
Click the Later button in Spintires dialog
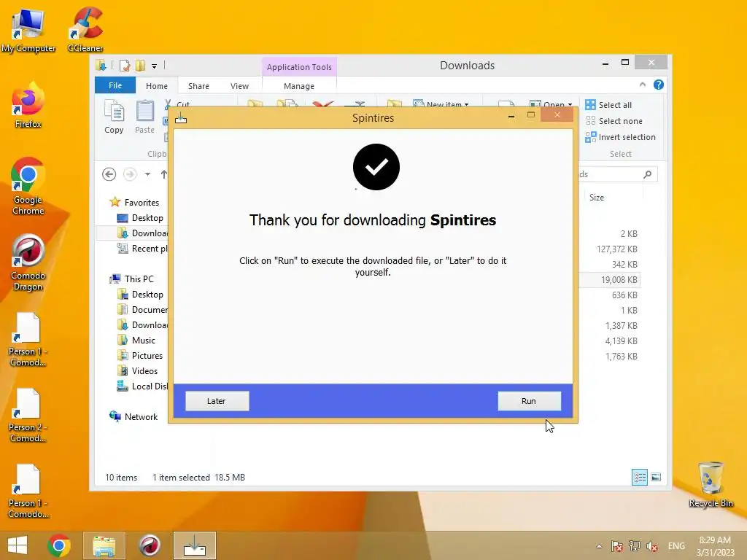(217, 401)
